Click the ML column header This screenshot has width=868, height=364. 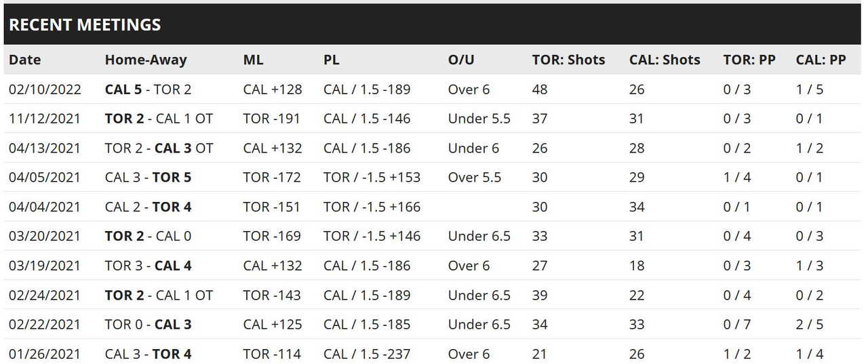pos(253,60)
